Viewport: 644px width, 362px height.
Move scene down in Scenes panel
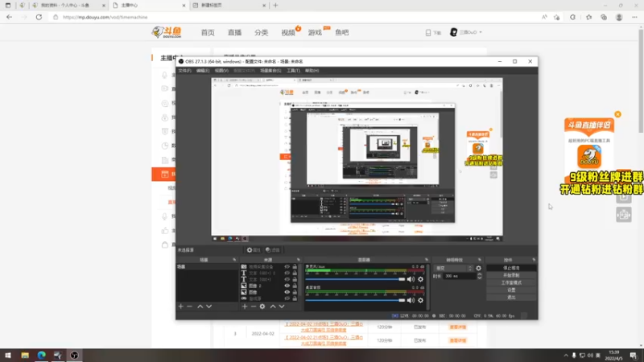(x=209, y=306)
